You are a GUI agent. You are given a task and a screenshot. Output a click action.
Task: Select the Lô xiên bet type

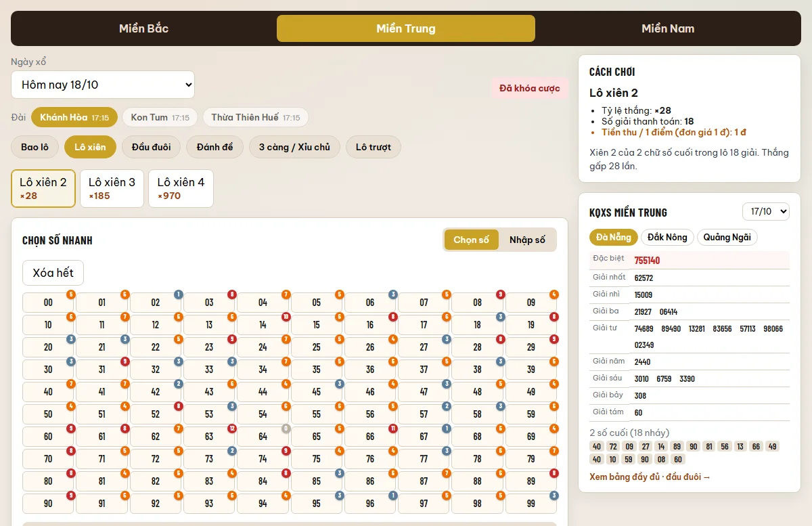point(90,147)
